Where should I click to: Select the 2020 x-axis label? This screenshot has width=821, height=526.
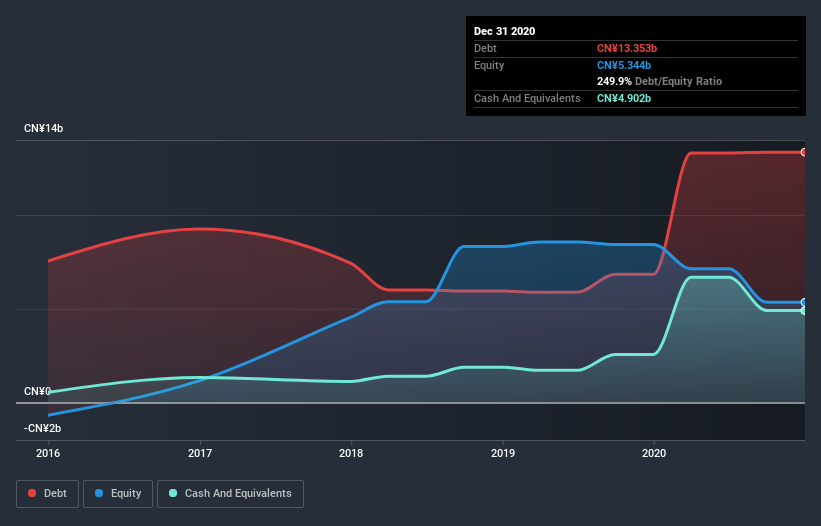[x=654, y=453]
